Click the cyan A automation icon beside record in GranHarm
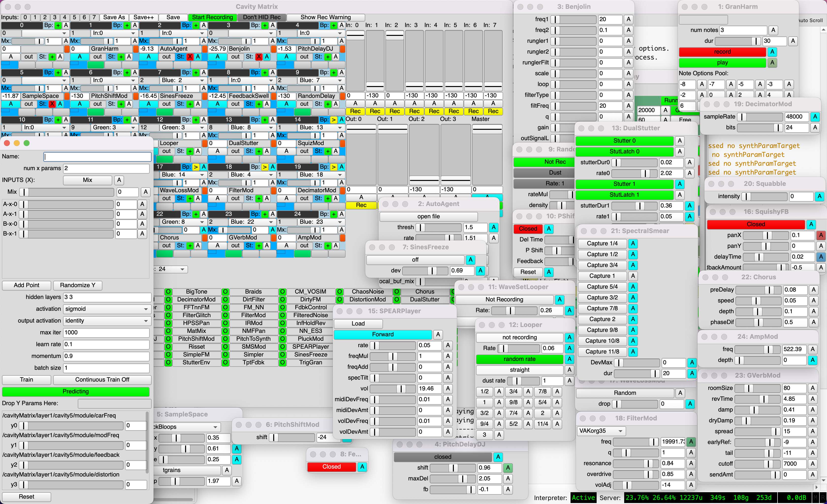 pos(773,52)
